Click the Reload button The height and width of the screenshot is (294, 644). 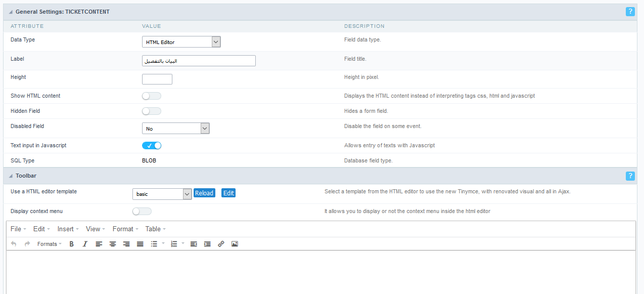[x=204, y=193]
